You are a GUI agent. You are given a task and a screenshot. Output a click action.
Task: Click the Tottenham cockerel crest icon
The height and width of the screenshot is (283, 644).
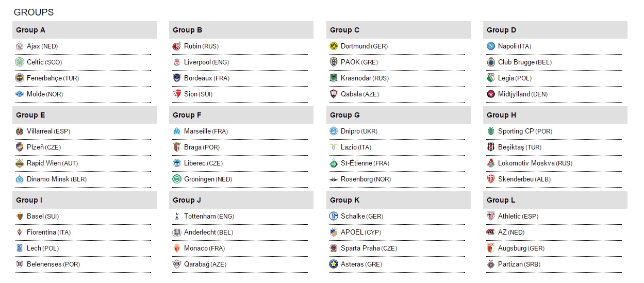click(x=176, y=217)
